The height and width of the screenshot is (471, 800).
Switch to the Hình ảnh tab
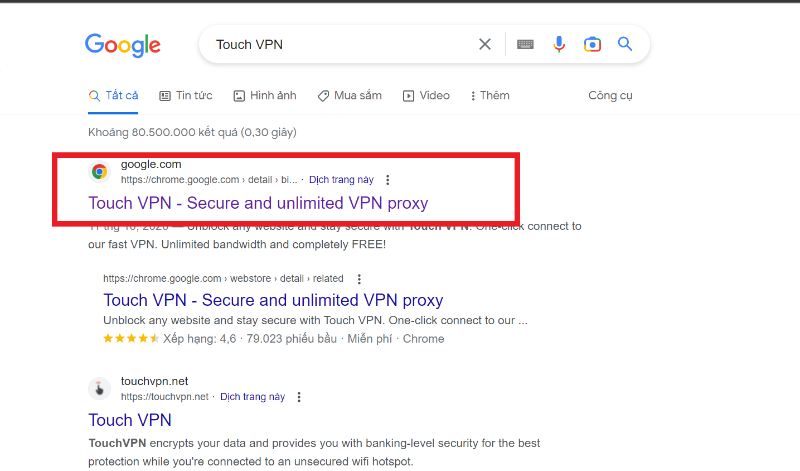[x=265, y=96]
